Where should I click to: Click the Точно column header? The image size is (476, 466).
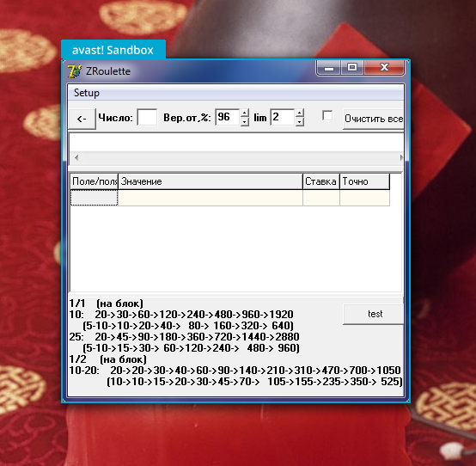(364, 181)
